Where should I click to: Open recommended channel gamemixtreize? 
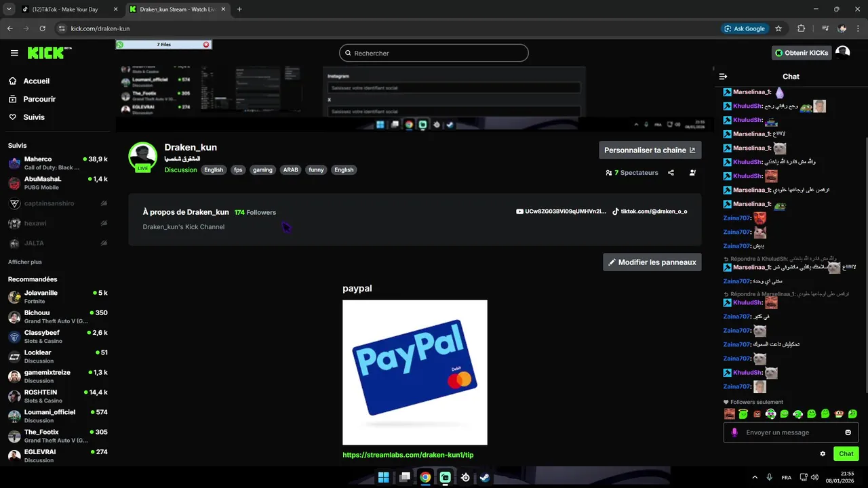(x=58, y=376)
